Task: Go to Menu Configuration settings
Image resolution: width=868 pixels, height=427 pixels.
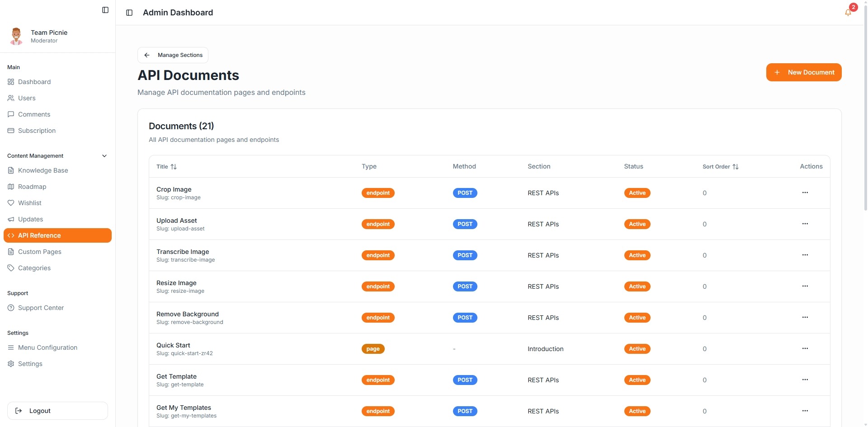Action: click(x=47, y=347)
